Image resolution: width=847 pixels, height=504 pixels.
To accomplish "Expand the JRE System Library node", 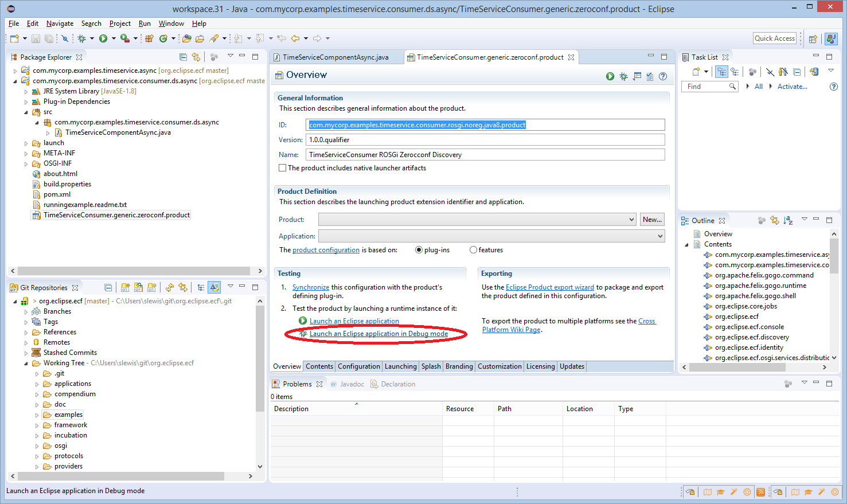I will (x=26, y=91).
